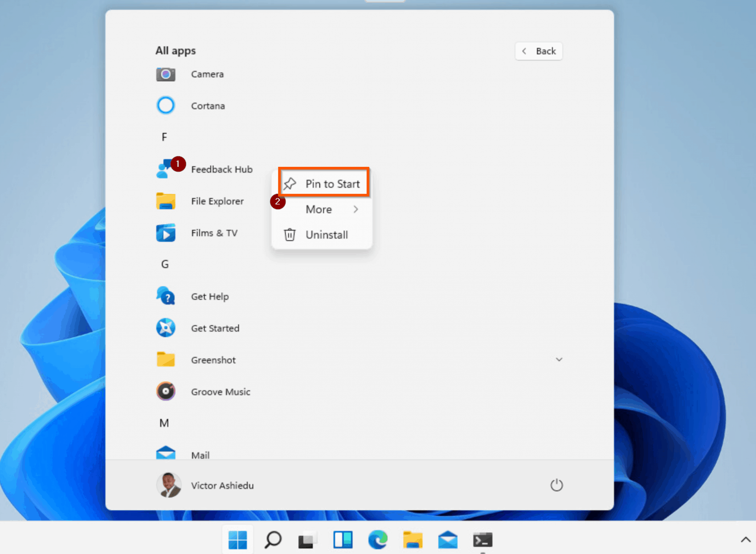The height and width of the screenshot is (554, 756).
Task: Open the Feedback Hub app
Action: point(221,169)
